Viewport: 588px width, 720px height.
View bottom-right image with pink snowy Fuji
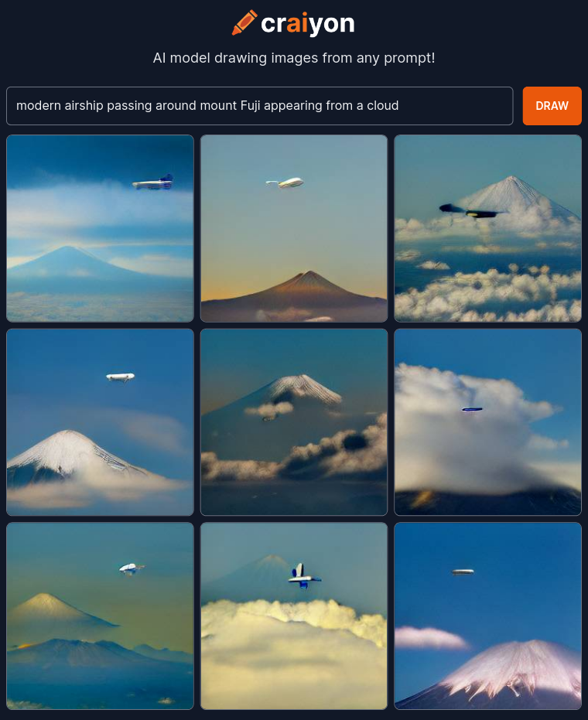point(488,616)
